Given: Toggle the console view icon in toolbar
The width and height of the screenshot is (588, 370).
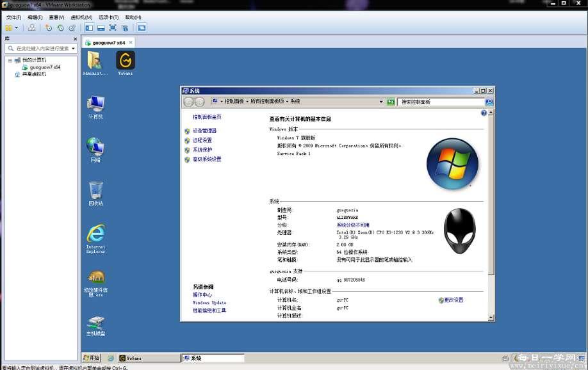Looking at the screenshot, I should [x=142, y=28].
